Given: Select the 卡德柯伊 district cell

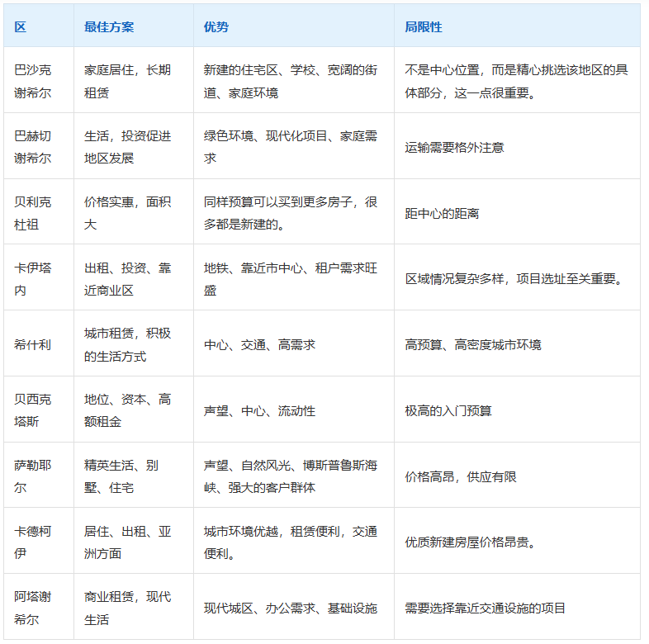Looking at the screenshot, I should 39,541.
